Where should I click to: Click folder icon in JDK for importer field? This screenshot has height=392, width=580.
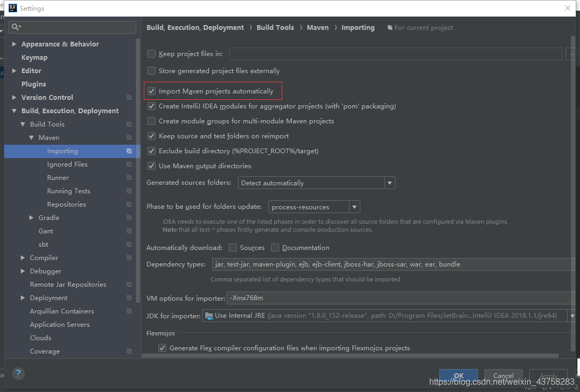point(209,316)
